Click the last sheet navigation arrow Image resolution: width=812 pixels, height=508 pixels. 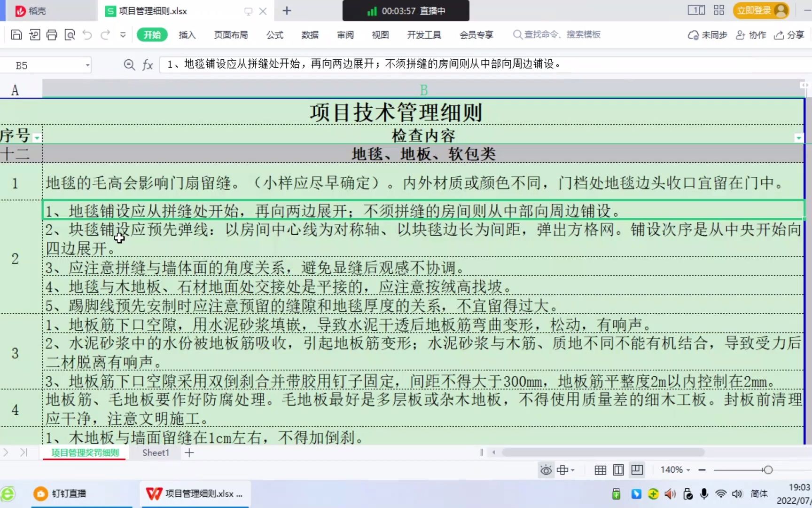23,452
